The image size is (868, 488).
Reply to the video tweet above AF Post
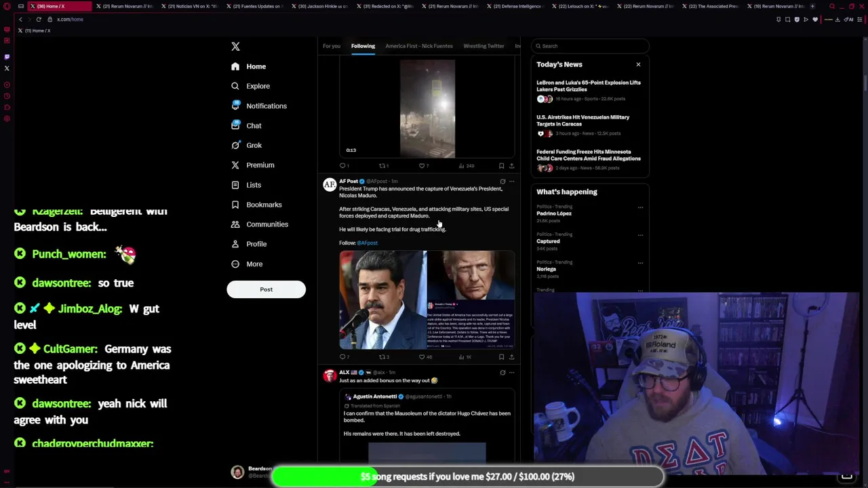[x=343, y=165]
